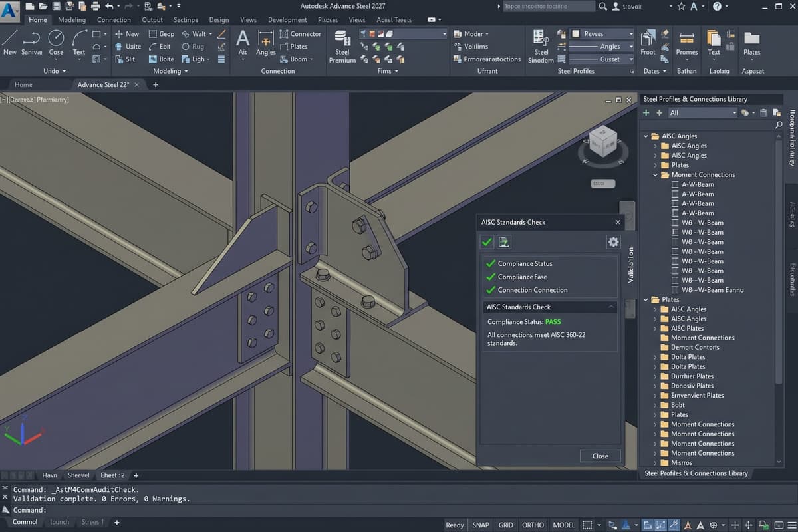Switch to the Modeling ribbon tab
This screenshot has width=798, height=532.
(72, 20)
